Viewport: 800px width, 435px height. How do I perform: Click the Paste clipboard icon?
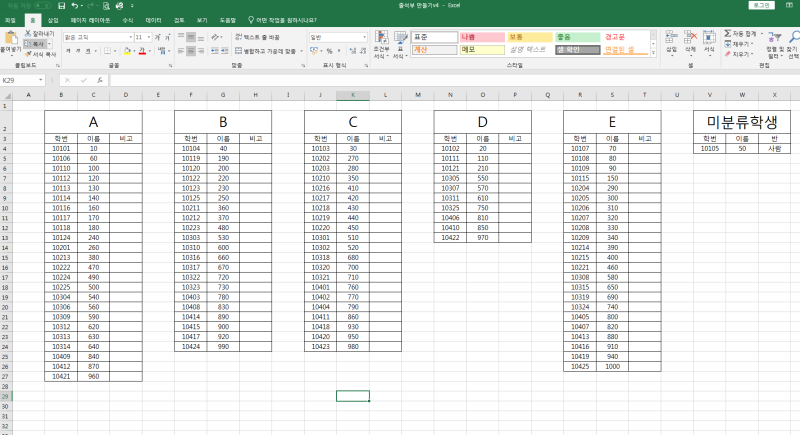(10, 38)
